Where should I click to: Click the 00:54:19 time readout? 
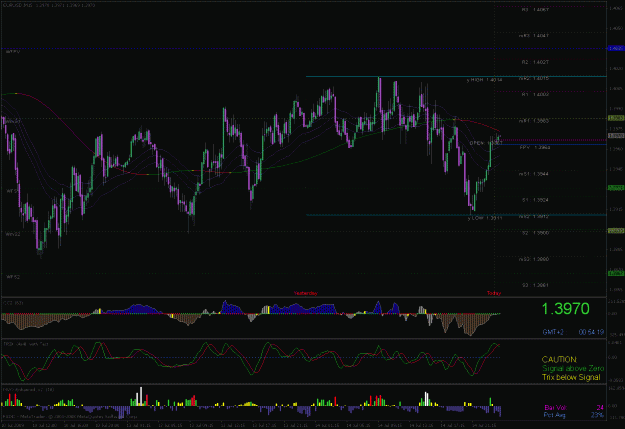click(591, 332)
